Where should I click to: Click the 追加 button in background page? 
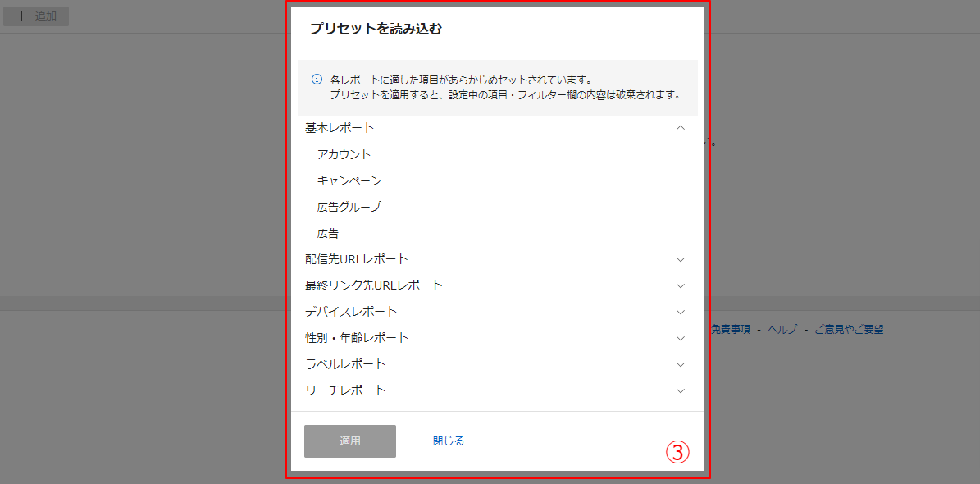(x=36, y=16)
